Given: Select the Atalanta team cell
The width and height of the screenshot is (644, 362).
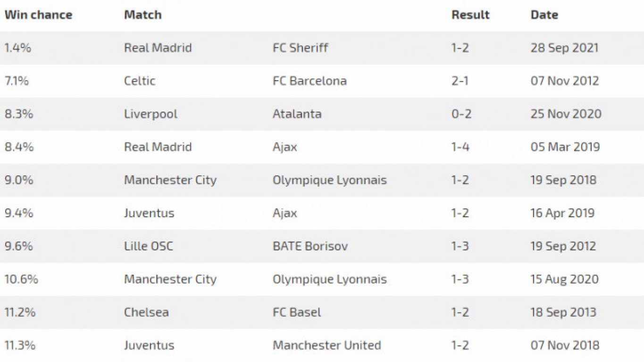Looking at the screenshot, I should point(297,114).
